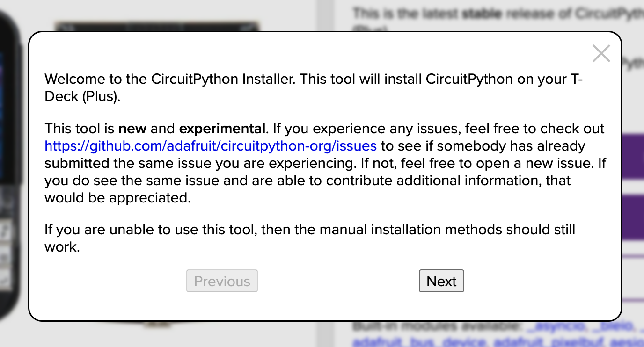The image size is (644, 347).
Task: Click the "would be appreciated." text line
Action: [118, 198]
